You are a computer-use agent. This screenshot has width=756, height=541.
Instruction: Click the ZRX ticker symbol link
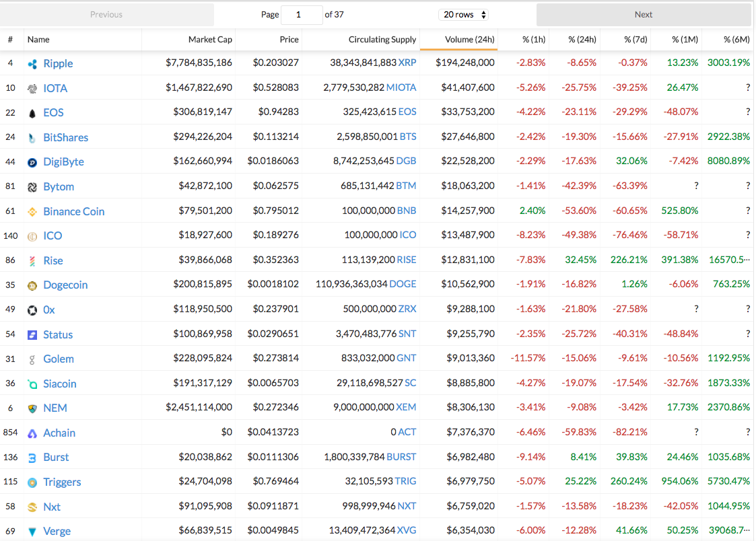(x=407, y=309)
